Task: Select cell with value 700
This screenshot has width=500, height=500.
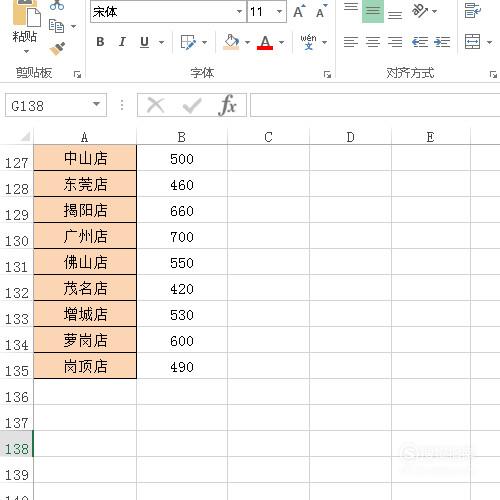Action: tap(182, 236)
